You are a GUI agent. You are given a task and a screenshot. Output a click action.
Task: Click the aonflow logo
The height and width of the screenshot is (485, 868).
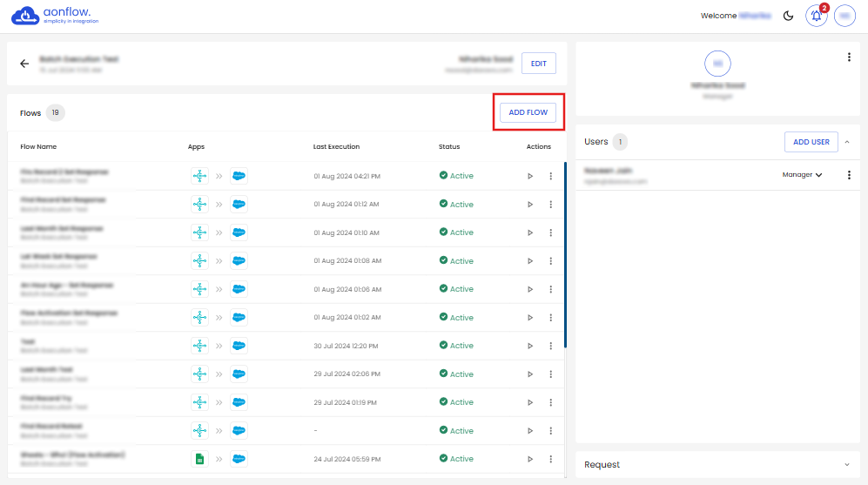click(x=55, y=16)
